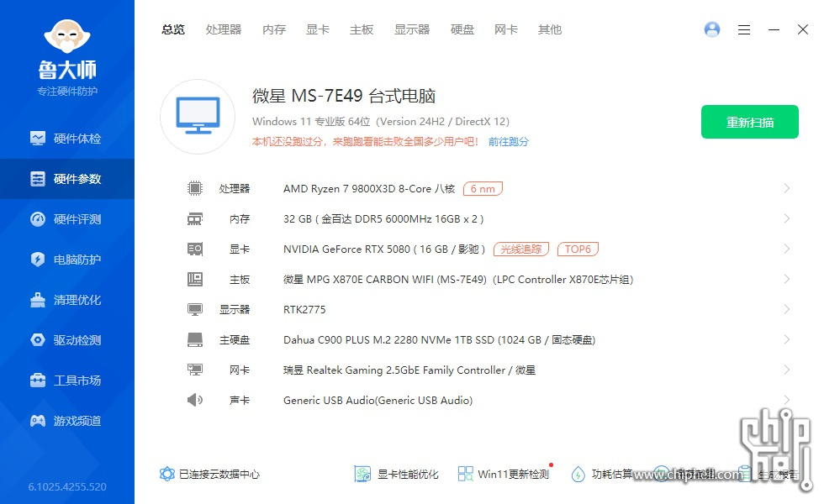Minimize the 鲁大师 window
This screenshot has width=824, height=504.
pos(774,30)
